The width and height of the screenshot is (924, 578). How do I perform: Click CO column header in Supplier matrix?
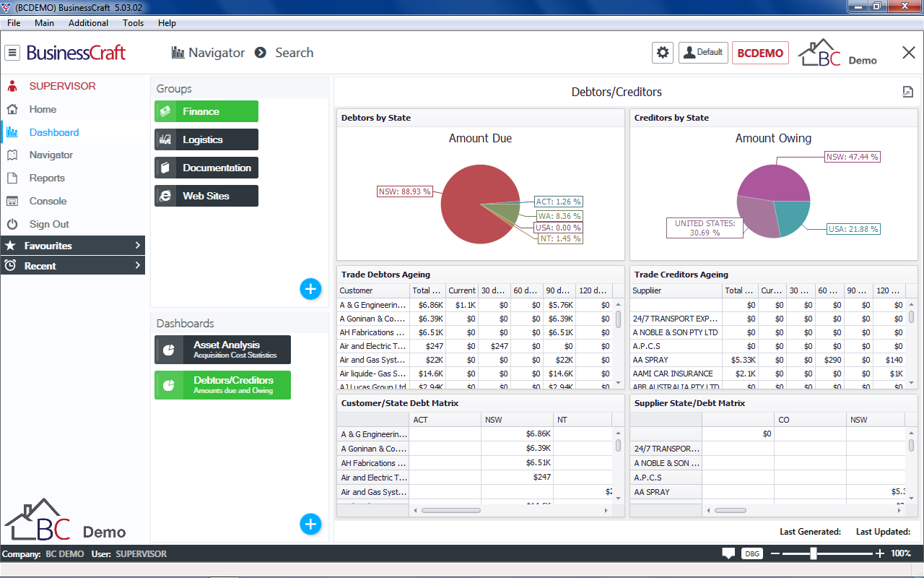(x=811, y=420)
